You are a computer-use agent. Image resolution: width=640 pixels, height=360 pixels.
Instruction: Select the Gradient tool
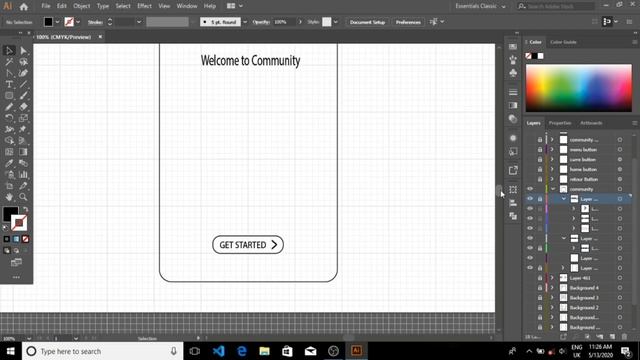(23, 152)
